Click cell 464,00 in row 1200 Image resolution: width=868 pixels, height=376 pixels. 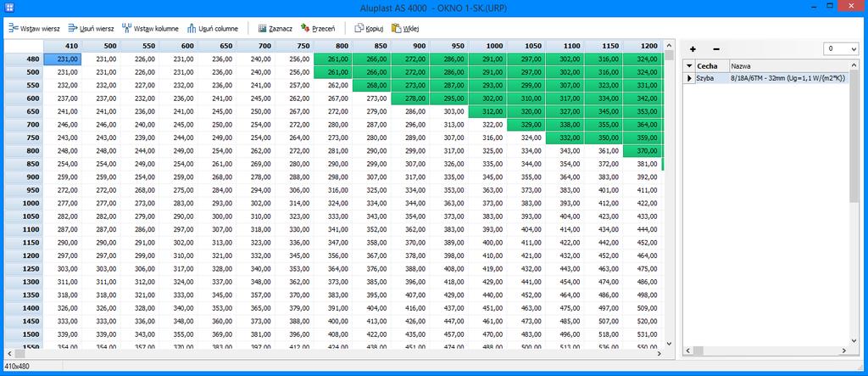coord(643,255)
